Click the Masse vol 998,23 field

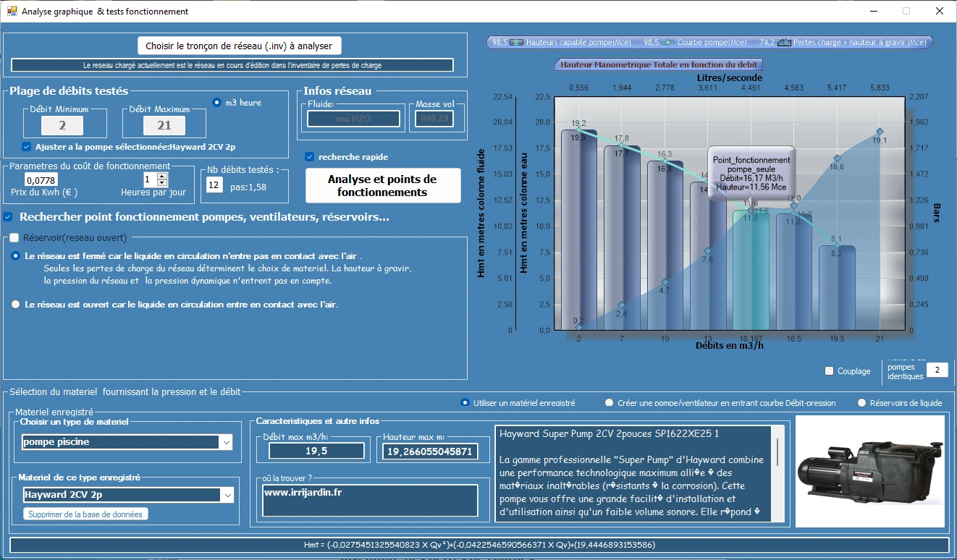[x=434, y=118]
